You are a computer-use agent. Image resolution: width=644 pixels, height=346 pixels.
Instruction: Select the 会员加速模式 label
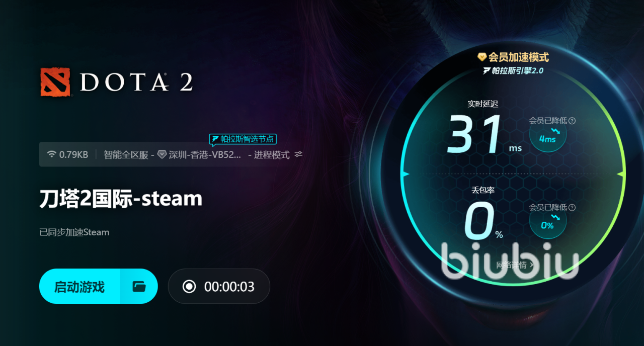tap(518, 57)
